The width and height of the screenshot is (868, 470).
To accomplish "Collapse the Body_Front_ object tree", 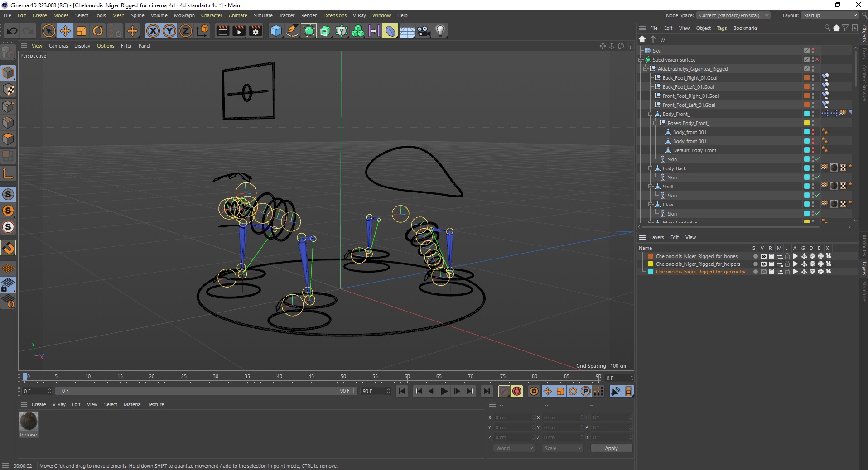I will point(651,114).
